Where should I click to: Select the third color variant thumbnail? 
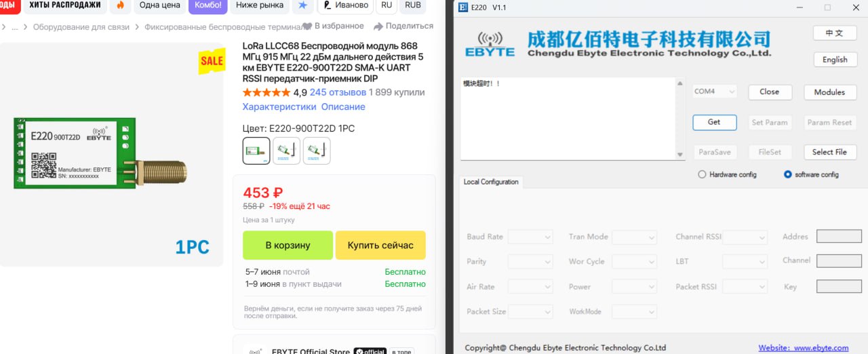tap(317, 151)
